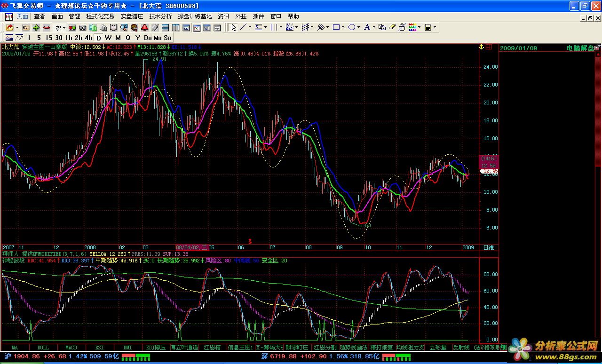This screenshot has width=602, height=364.
Task: Click the open book icon in toolbar
Action: 113,28
